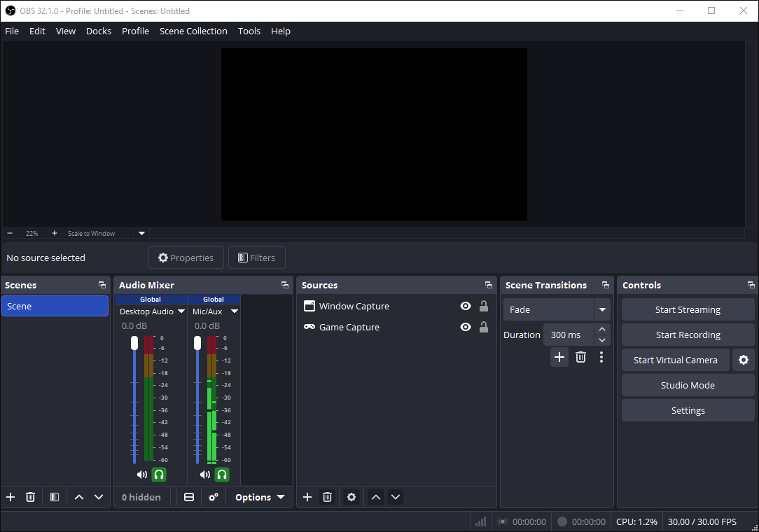Click the headphone monitoring icon for Mic/Aux
The height and width of the screenshot is (532, 759).
pyautogui.click(x=222, y=474)
